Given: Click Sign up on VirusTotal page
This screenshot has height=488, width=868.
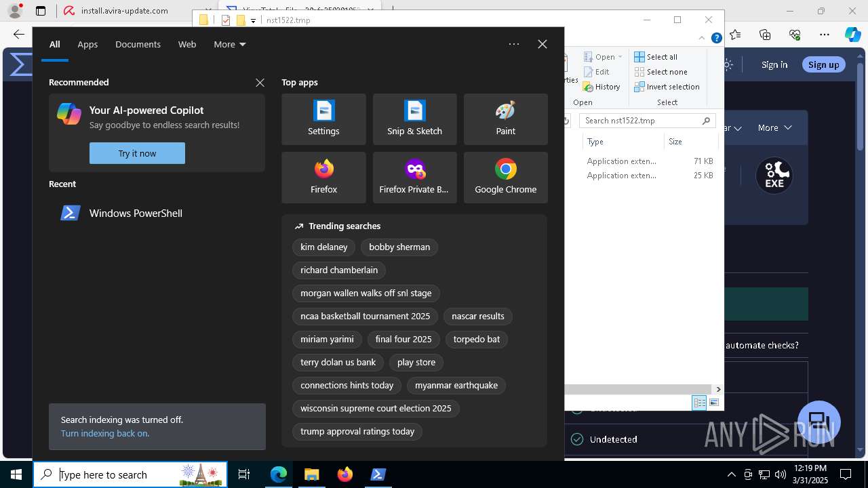Looking at the screenshot, I should tap(823, 64).
